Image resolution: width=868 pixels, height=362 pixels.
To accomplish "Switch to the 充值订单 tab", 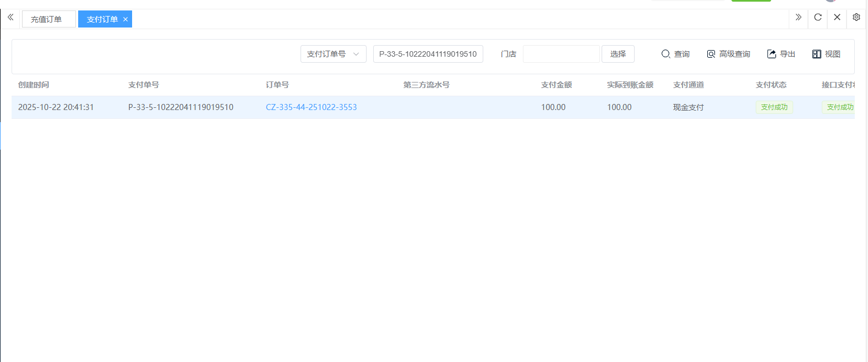I will [47, 19].
